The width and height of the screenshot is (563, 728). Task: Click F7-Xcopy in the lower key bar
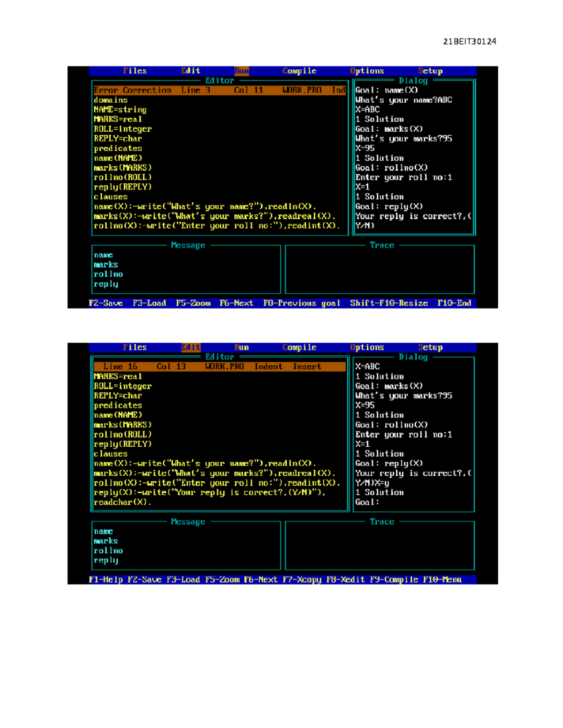[x=302, y=580]
